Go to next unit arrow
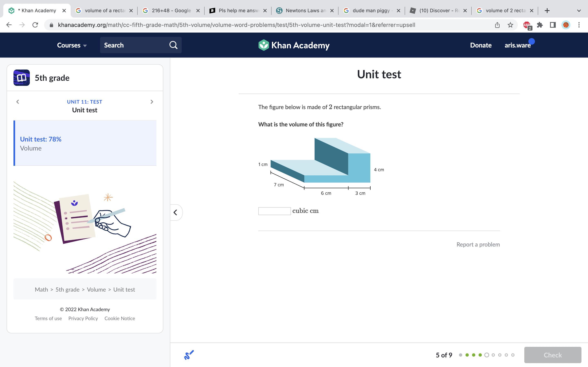Image resolution: width=588 pixels, height=367 pixels. 152,102
